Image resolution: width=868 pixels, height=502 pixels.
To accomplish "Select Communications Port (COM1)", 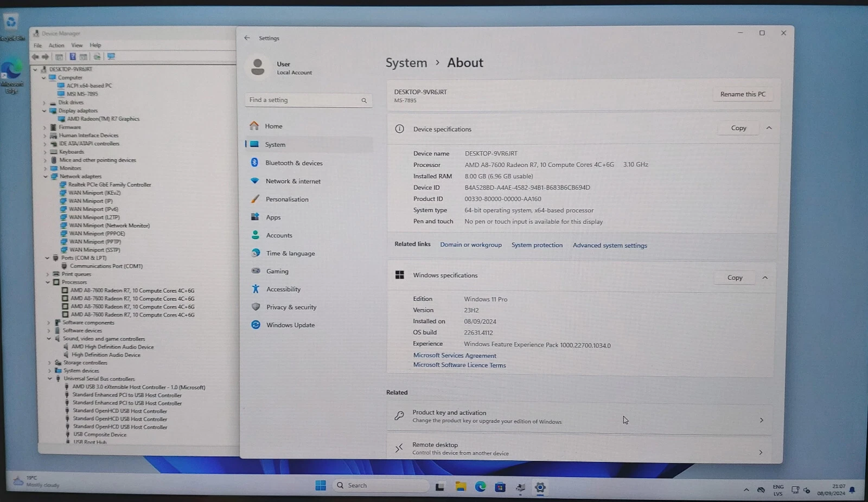I will pyautogui.click(x=106, y=266).
